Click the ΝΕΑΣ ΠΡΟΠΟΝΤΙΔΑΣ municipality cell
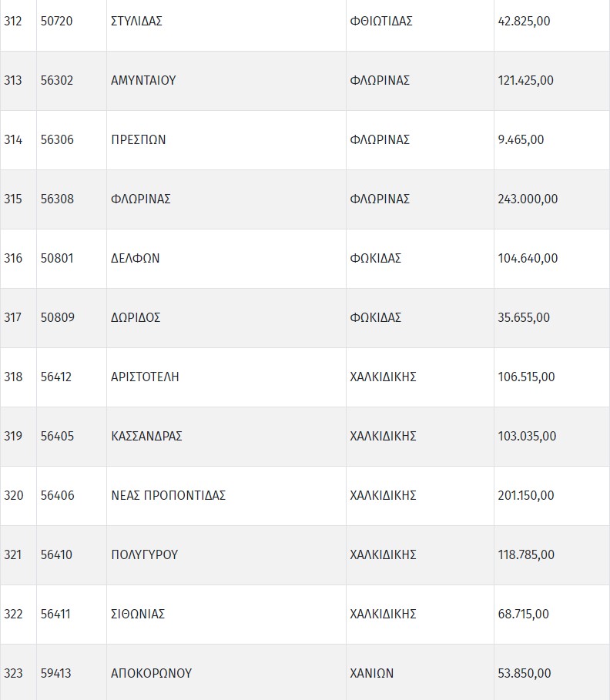The width and height of the screenshot is (610, 700). click(x=168, y=495)
